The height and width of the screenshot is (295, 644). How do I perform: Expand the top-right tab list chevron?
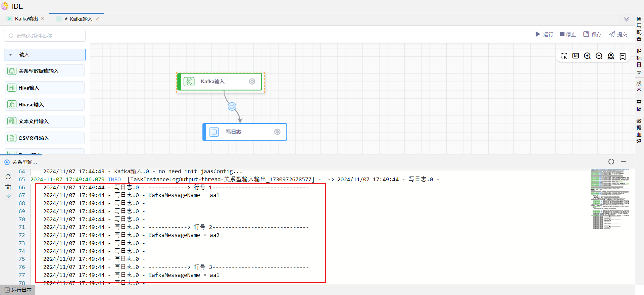[x=626, y=19]
